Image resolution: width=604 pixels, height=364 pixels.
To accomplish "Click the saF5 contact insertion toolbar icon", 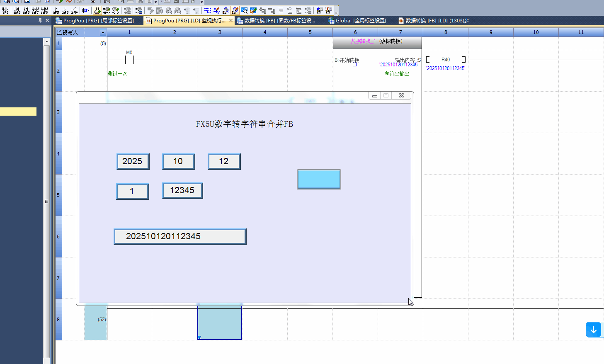I will (17, 10).
